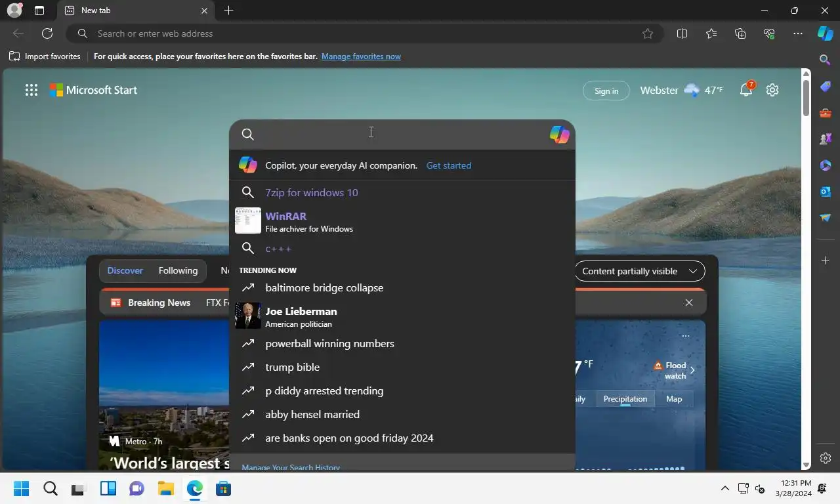
Task: Open sidebar Outlook icon
Action: coord(826,192)
